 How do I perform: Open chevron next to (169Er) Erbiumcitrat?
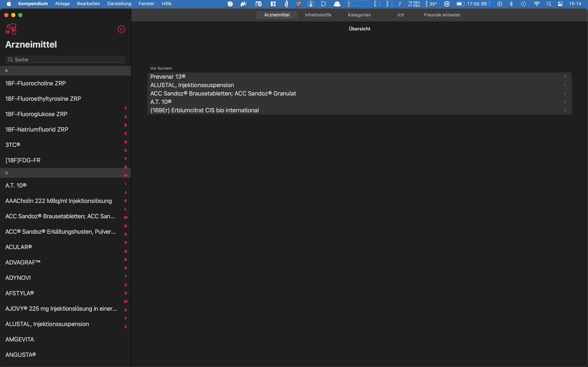coord(565,110)
